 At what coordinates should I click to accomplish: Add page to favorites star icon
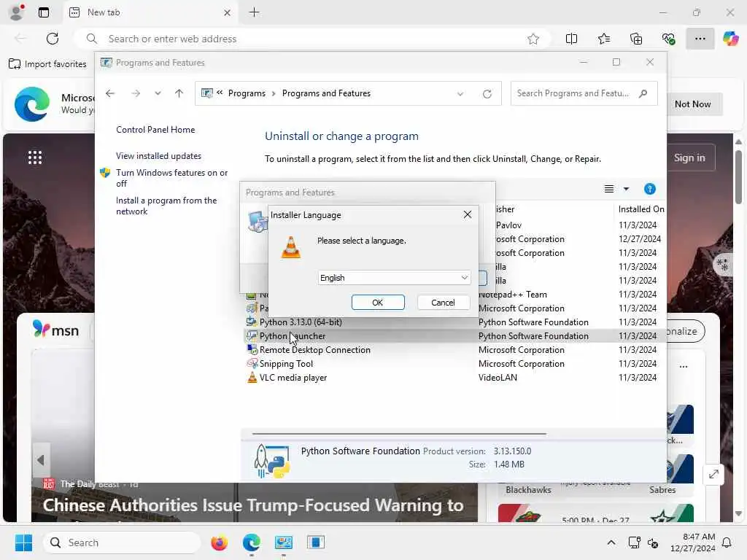(x=533, y=39)
